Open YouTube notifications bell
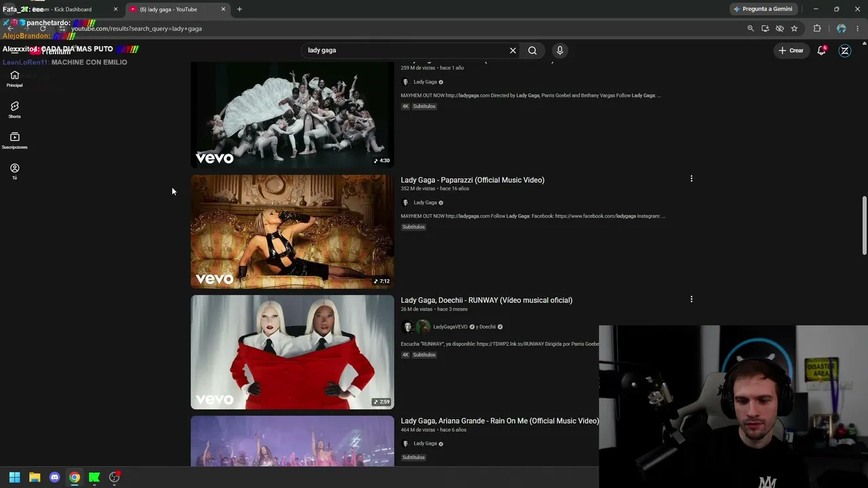This screenshot has height=488, width=868. pyautogui.click(x=821, y=50)
